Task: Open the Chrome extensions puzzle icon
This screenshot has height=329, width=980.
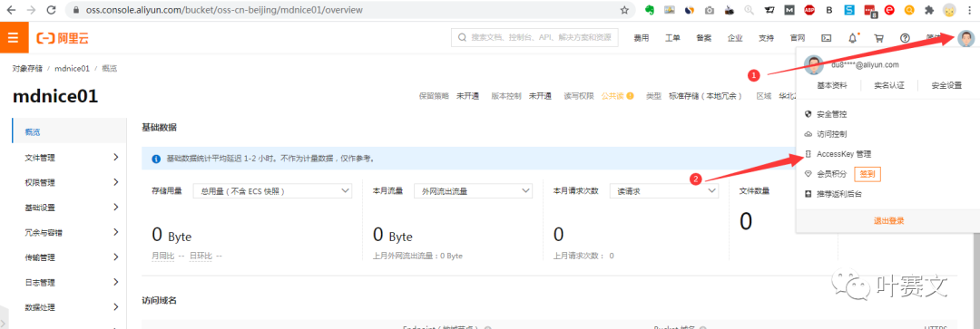Action: (x=929, y=10)
